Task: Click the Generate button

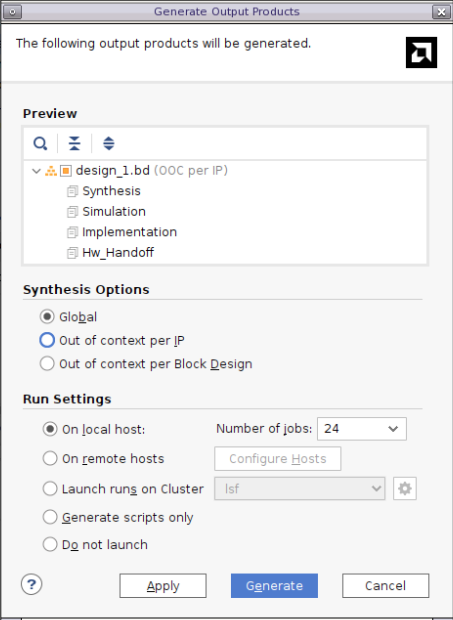Action: (x=274, y=586)
